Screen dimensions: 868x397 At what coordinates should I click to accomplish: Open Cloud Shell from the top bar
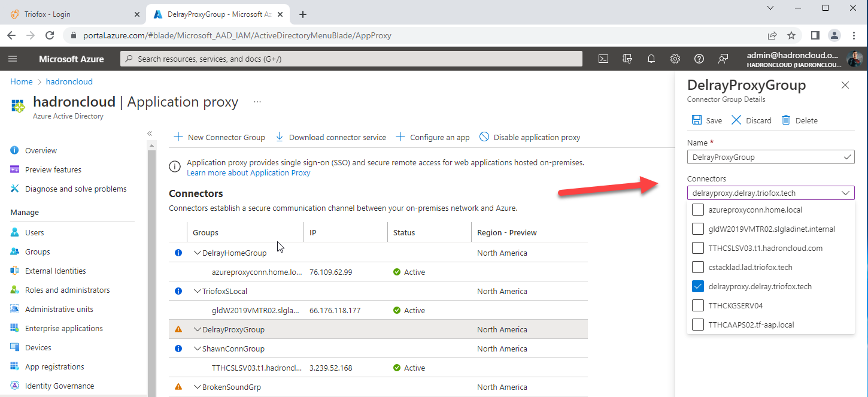604,59
